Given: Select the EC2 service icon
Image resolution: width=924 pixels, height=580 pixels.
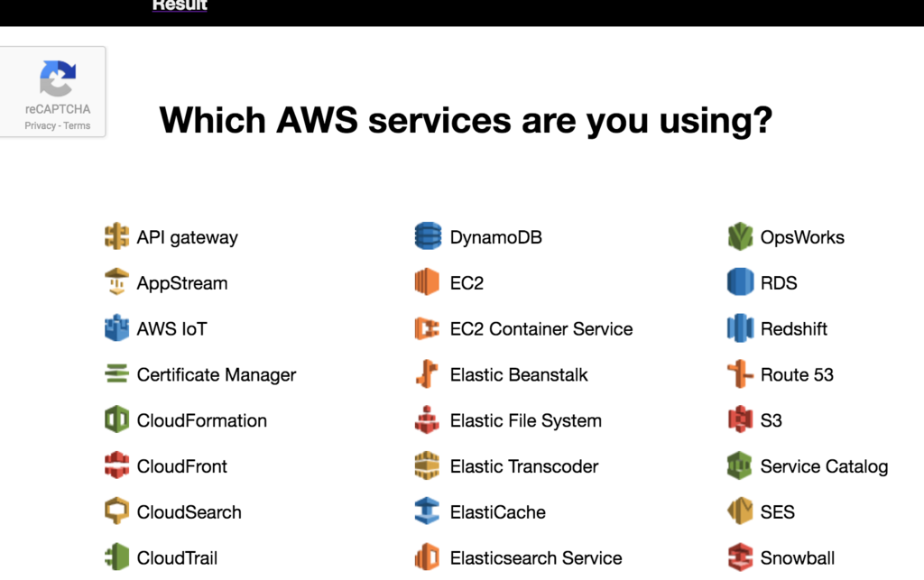Looking at the screenshot, I should (427, 282).
